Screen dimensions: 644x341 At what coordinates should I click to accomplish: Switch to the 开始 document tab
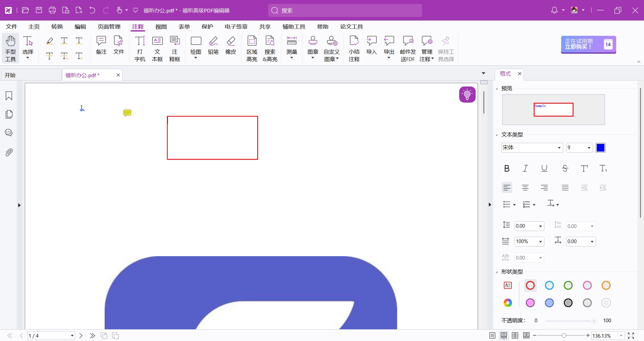click(x=32, y=75)
